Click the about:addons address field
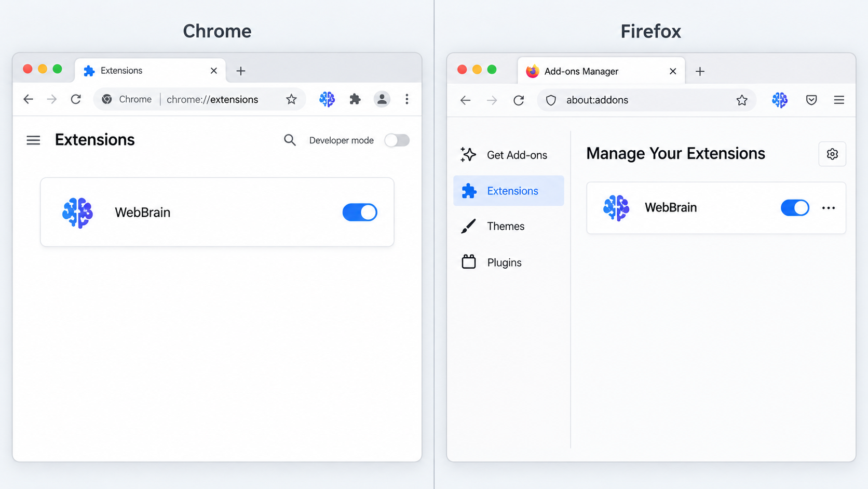Image resolution: width=868 pixels, height=489 pixels. point(646,100)
